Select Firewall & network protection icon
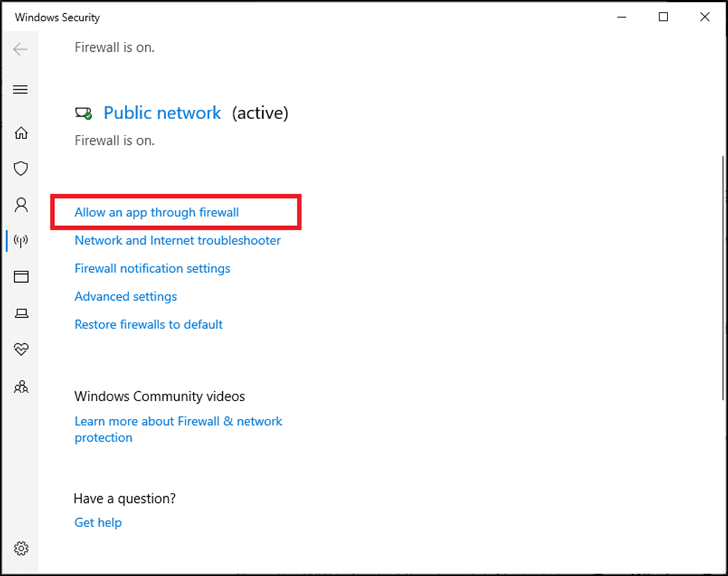Viewport: 728px width, 576px height. (x=21, y=241)
